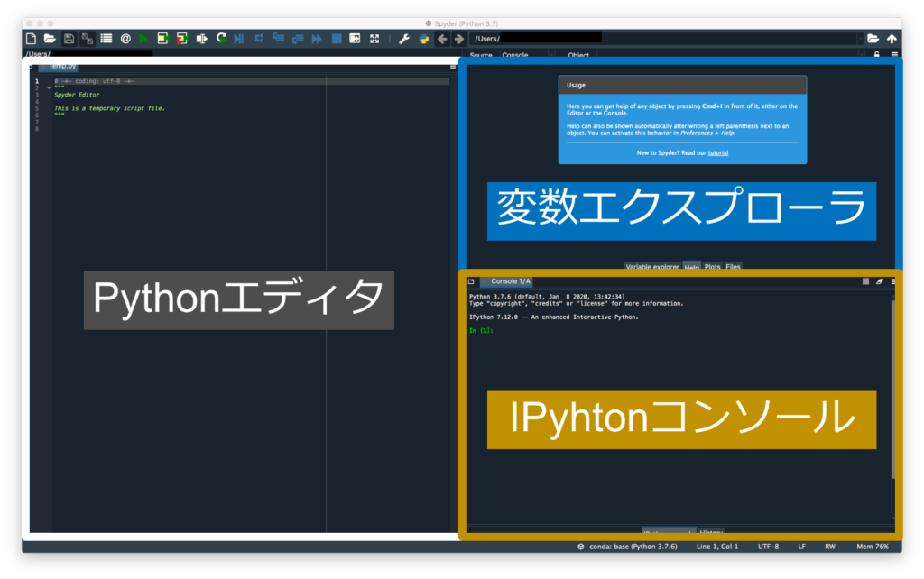Viewport: 924px width, 579px height.
Task: Click the UTF-8 encoding status
Action: (768, 547)
